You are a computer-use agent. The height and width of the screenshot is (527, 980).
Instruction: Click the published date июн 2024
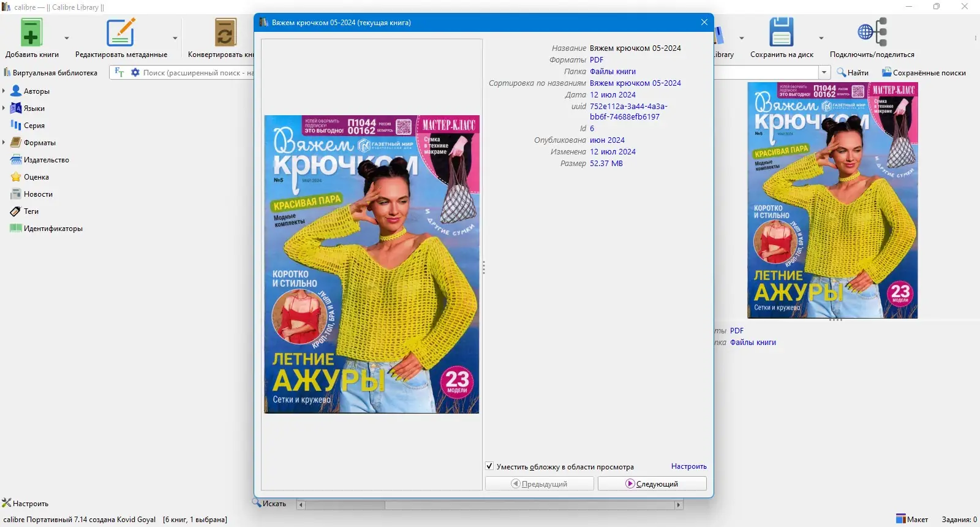click(607, 140)
